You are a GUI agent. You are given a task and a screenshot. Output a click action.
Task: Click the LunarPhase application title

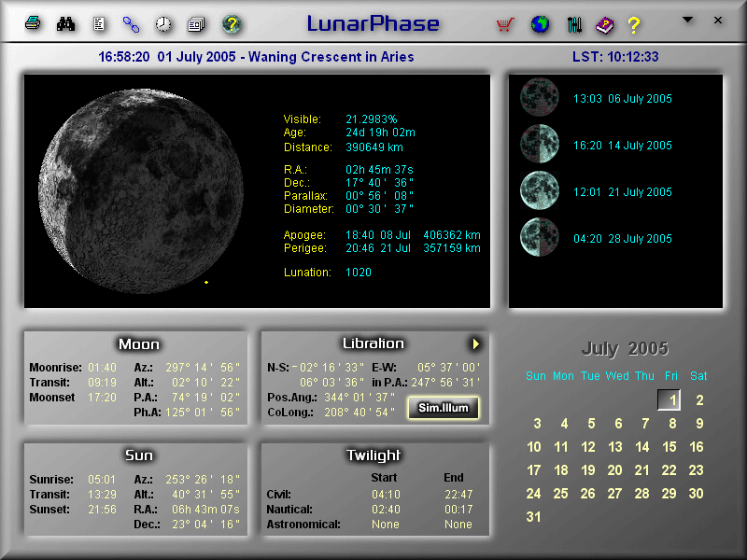tap(373, 23)
